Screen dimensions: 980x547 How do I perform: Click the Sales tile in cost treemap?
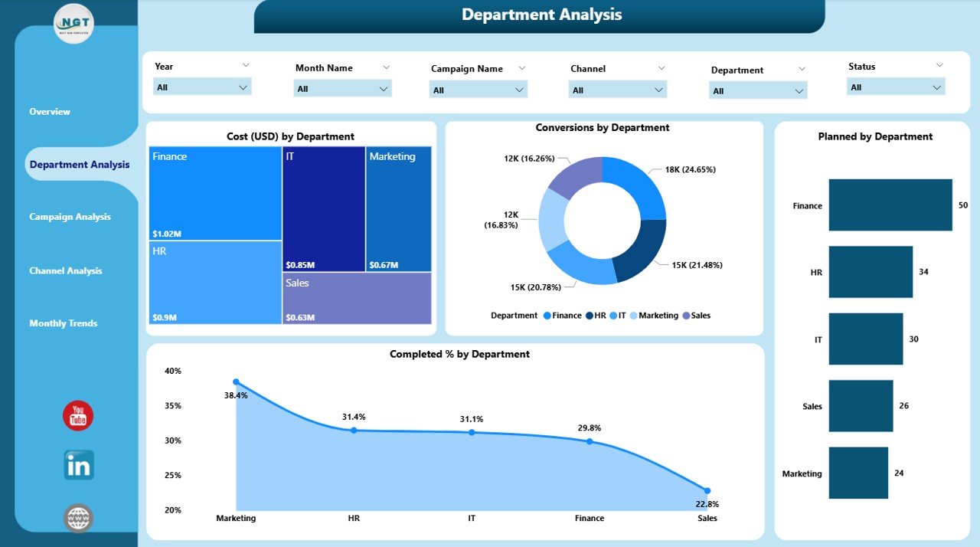357,298
